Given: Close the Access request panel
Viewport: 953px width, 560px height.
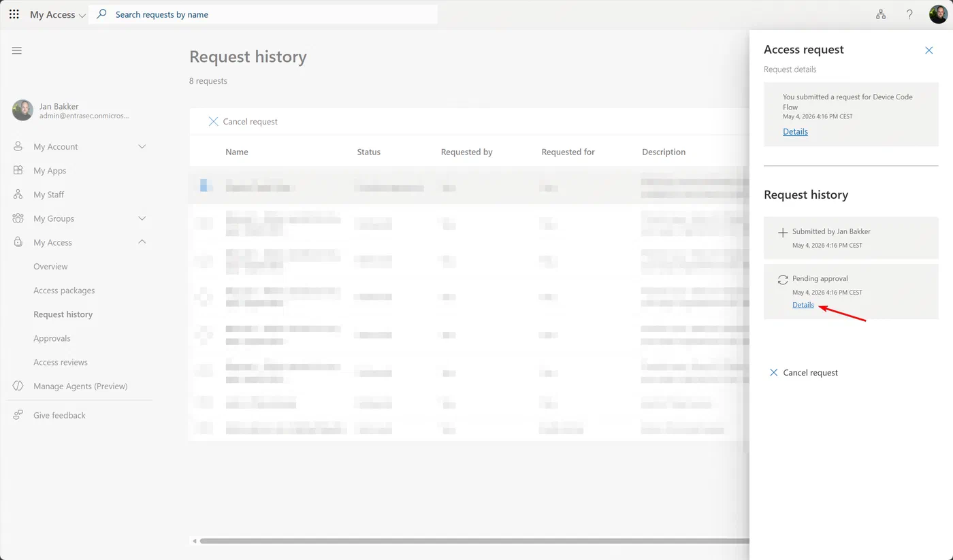Looking at the screenshot, I should pos(928,50).
